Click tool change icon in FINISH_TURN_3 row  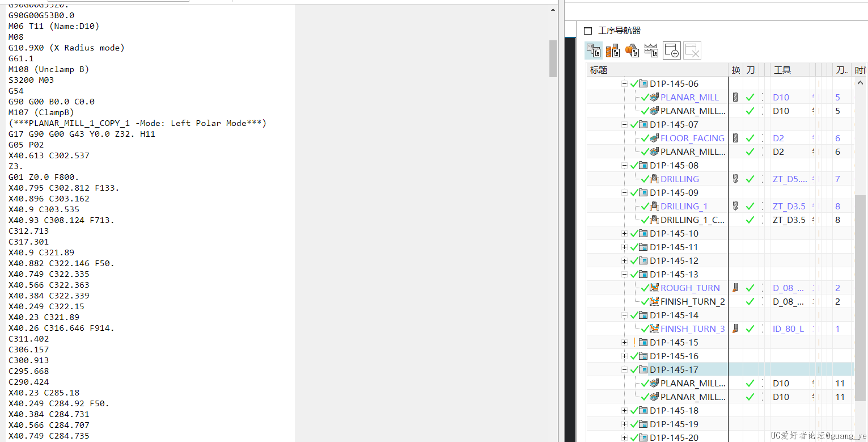pos(735,329)
